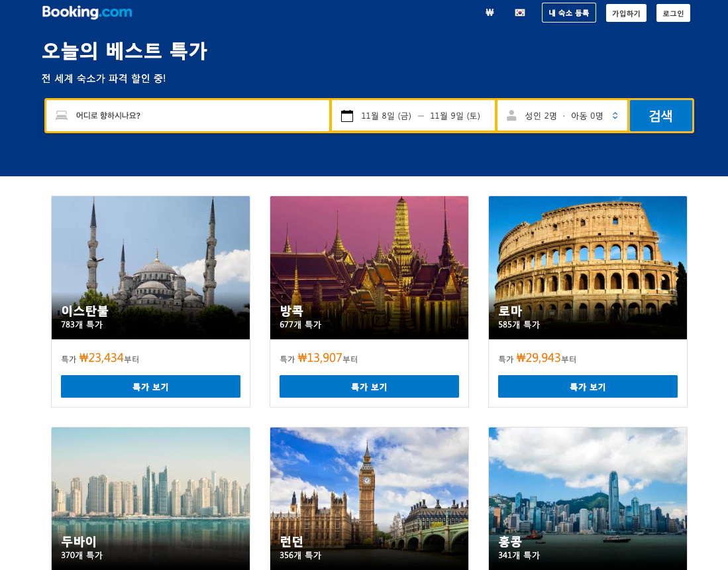
Task: Open calendar icon for dates
Action: click(347, 116)
